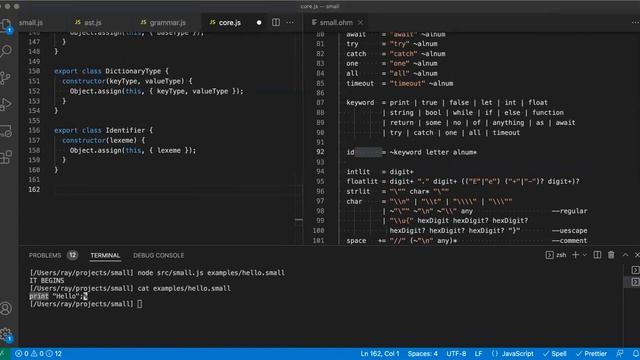Click the floatlit rule in small.ohm
Image resolution: width=640 pixels, height=360 pixels.
362,181
